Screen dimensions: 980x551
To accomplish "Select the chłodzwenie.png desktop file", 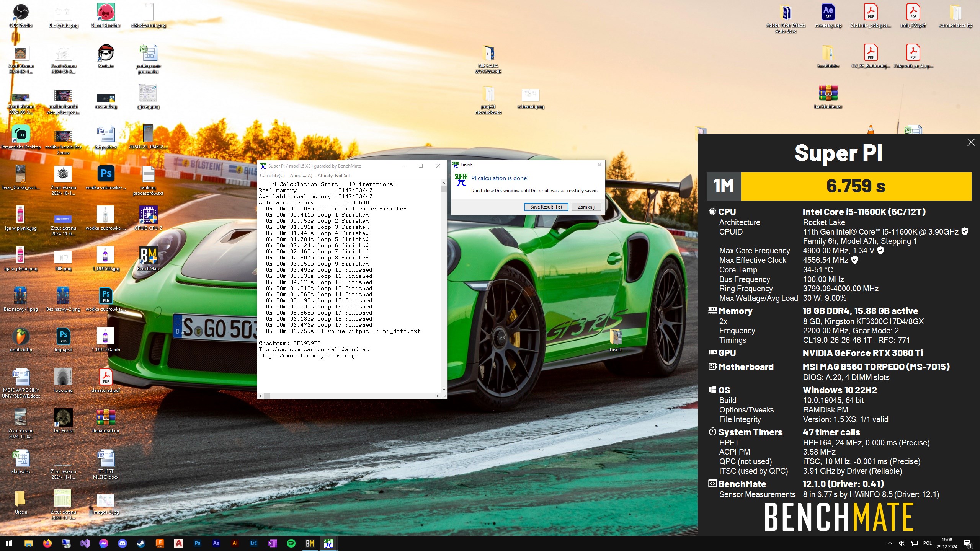I will tap(149, 15).
